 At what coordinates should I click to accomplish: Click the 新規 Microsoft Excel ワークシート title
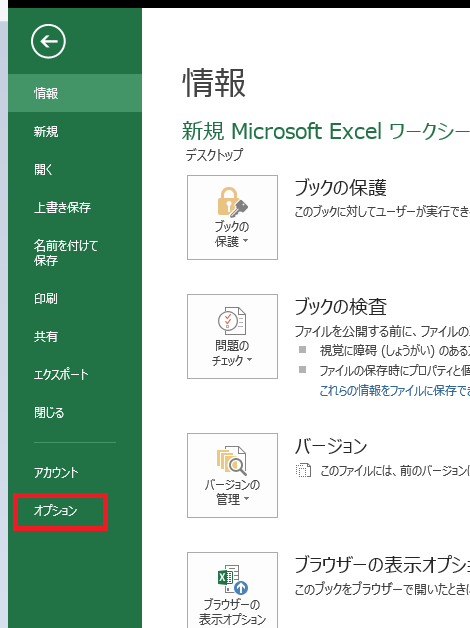326,131
